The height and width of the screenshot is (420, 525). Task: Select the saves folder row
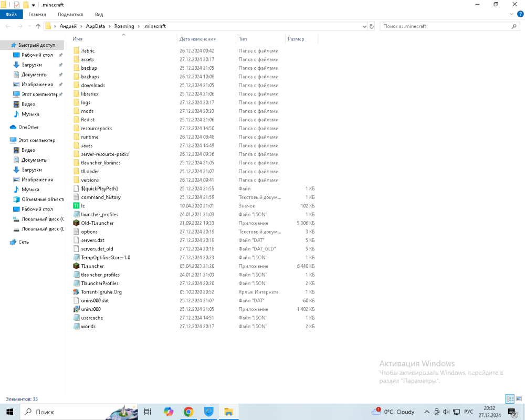coord(194,145)
